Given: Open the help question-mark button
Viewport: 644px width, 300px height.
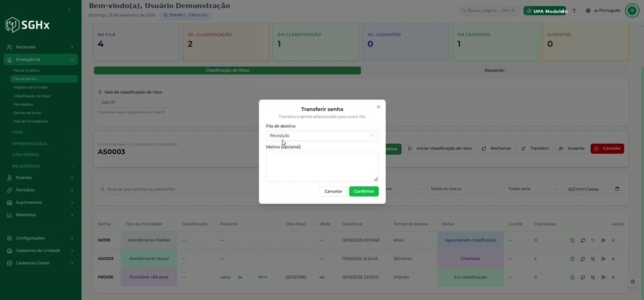Looking at the screenshot, I should [x=632, y=282].
